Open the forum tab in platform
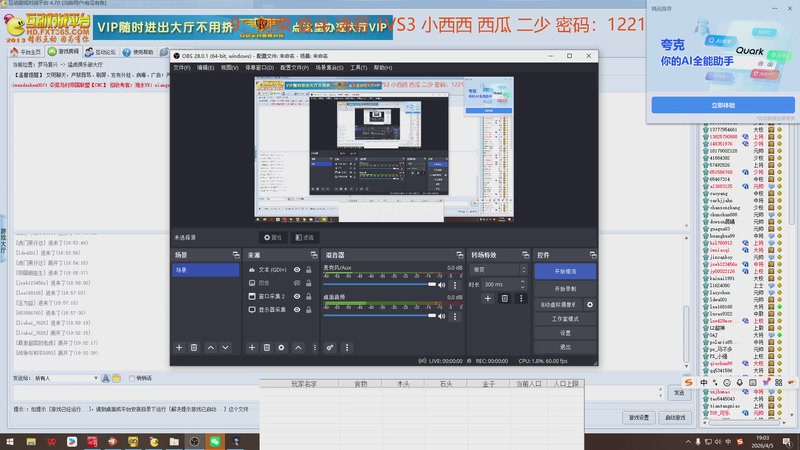Screen dimensions: 800x450 (x=101, y=52)
